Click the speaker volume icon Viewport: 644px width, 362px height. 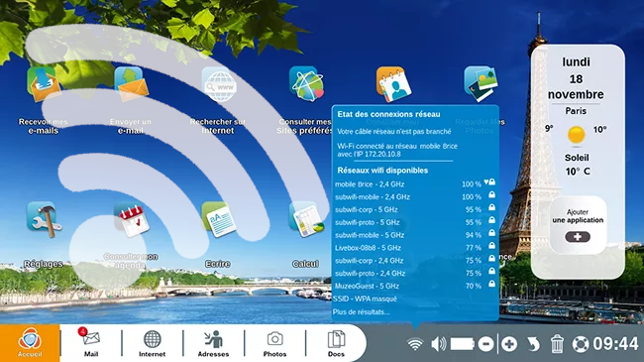pyautogui.click(x=439, y=343)
